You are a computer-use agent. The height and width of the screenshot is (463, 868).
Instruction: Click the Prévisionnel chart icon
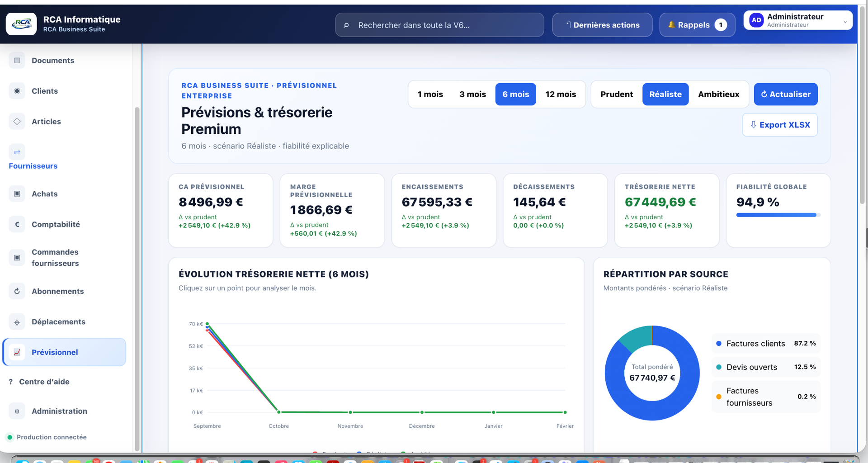(17, 352)
